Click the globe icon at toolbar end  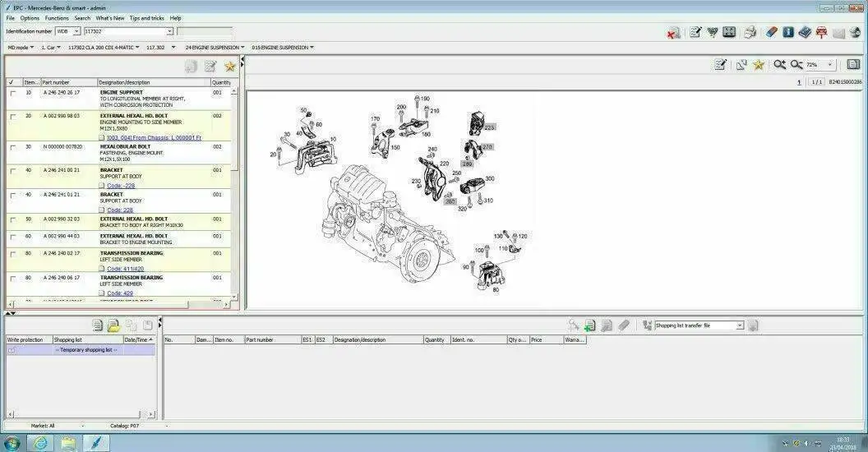click(x=856, y=33)
